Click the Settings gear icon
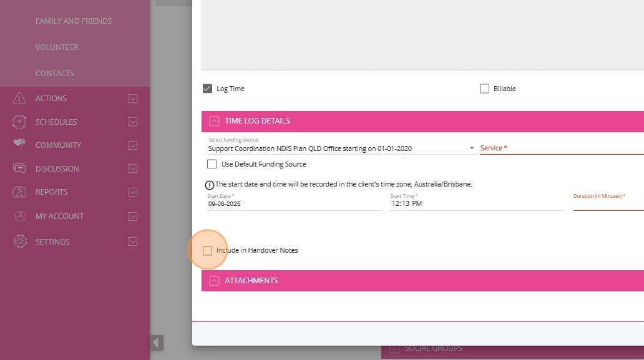The width and height of the screenshot is (644, 360). pos(20,241)
